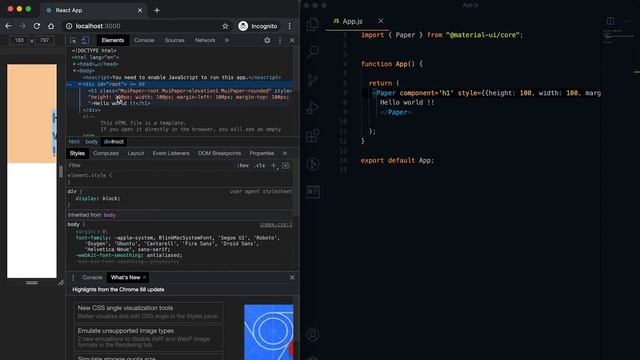Image resolution: width=640 pixels, height=360 pixels.
Task: Switch to the Computed pane tab
Action: (106, 153)
